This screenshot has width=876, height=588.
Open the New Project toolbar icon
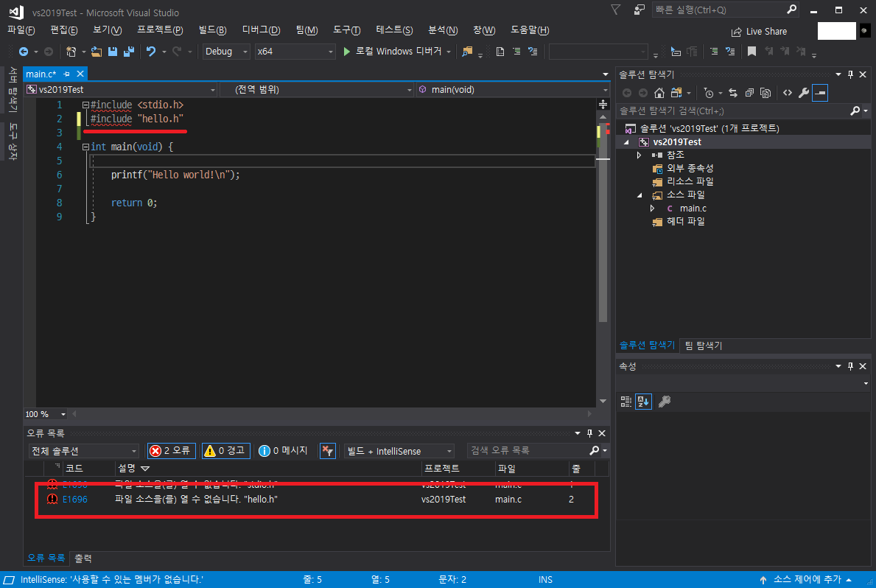pos(71,52)
